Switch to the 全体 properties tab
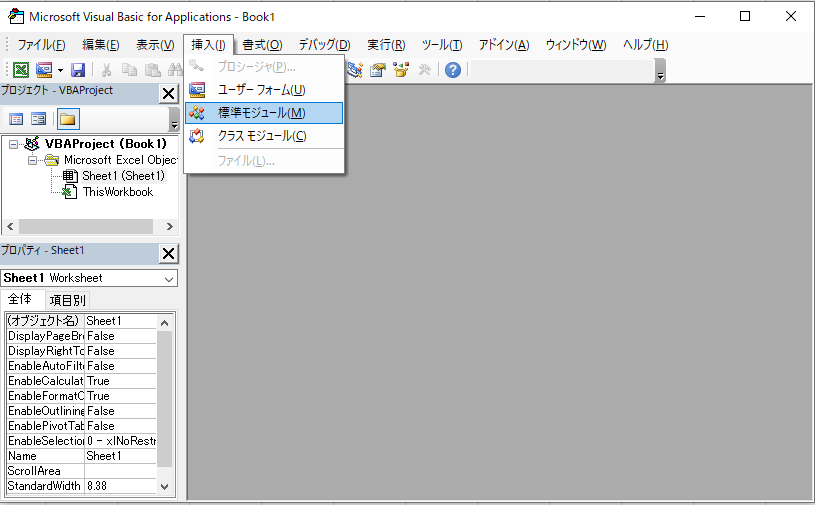815x505 pixels. point(20,299)
